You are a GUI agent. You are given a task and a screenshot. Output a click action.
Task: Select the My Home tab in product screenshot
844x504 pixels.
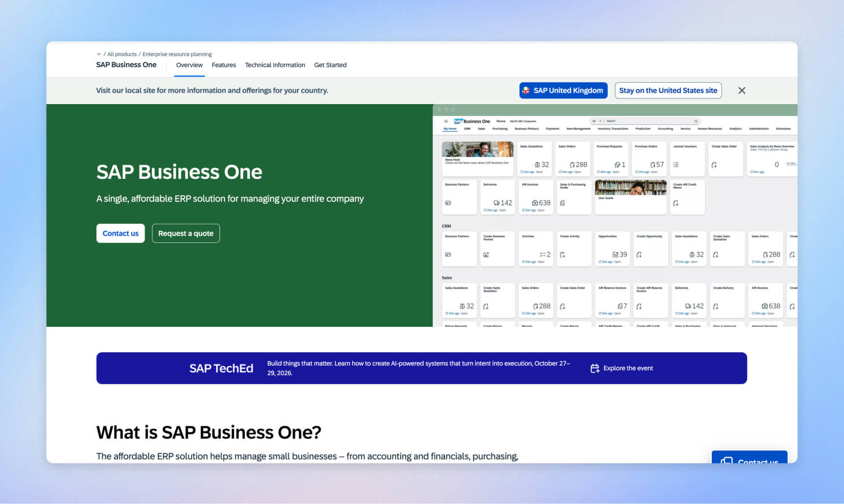(450, 129)
